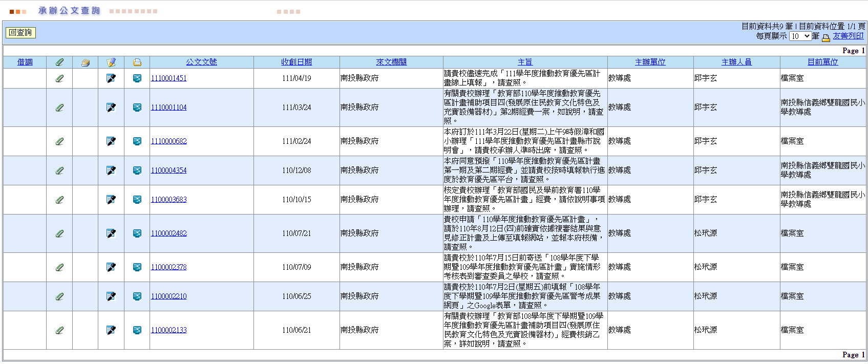The height and width of the screenshot is (364, 868).
Task: Click the pen edit icon for 1100002133
Action: [111, 330]
